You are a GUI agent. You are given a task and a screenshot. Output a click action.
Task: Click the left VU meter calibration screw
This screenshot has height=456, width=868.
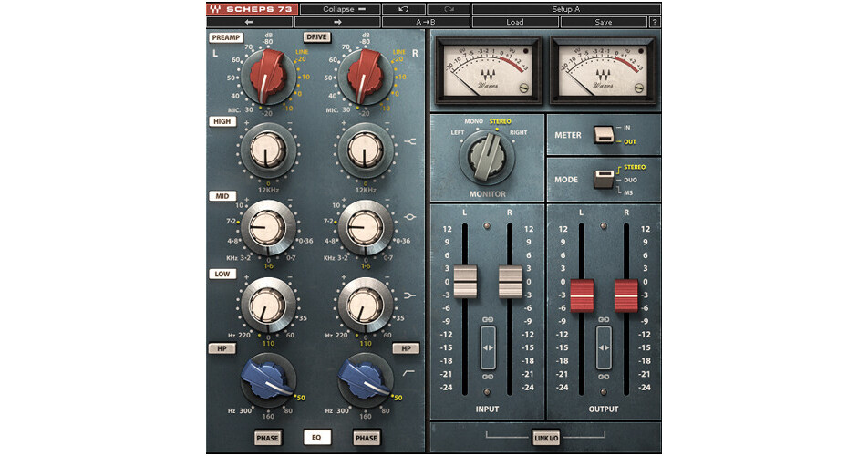pyautogui.click(x=523, y=88)
